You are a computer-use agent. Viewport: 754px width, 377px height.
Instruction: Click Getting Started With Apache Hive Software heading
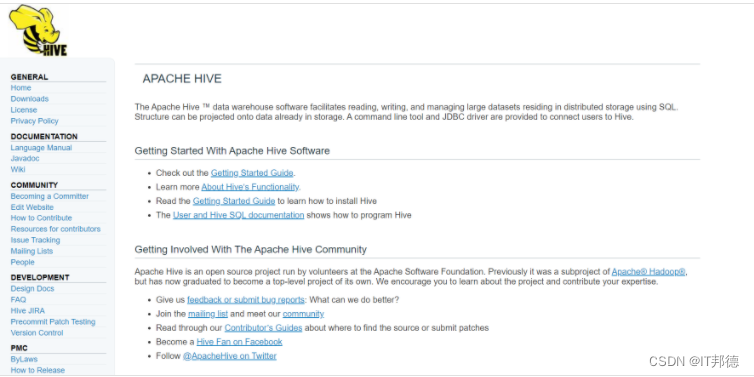coord(232,151)
